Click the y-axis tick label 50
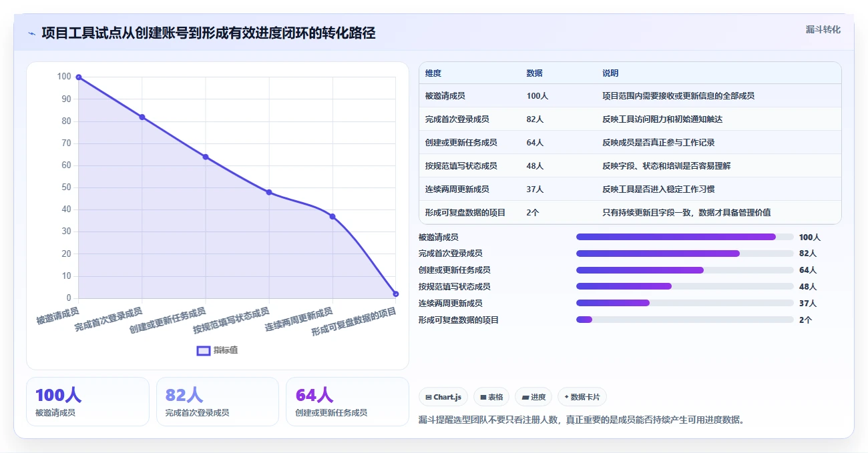This screenshot has height=453, width=868. [66, 187]
